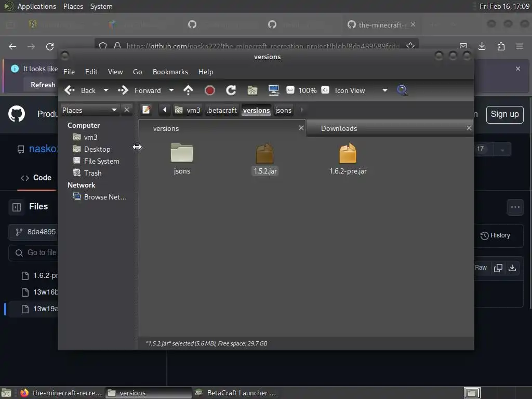Dismiss the Firefox notification bar
532x399 pixels.
(x=518, y=69)
